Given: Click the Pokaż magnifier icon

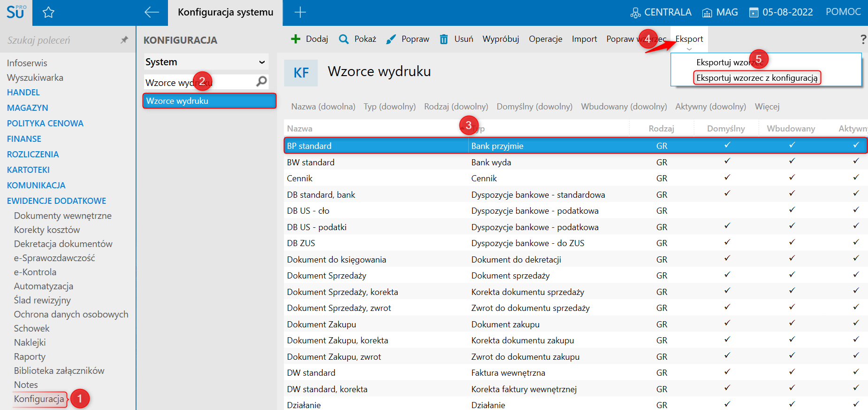Looking at the screenshot, I should [x=344, y=39].
